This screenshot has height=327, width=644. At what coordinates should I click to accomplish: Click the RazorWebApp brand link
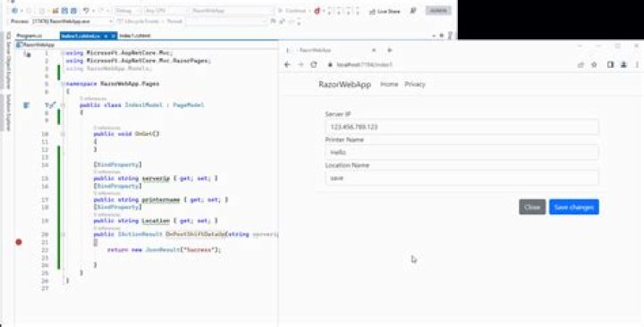pos(344,85)
